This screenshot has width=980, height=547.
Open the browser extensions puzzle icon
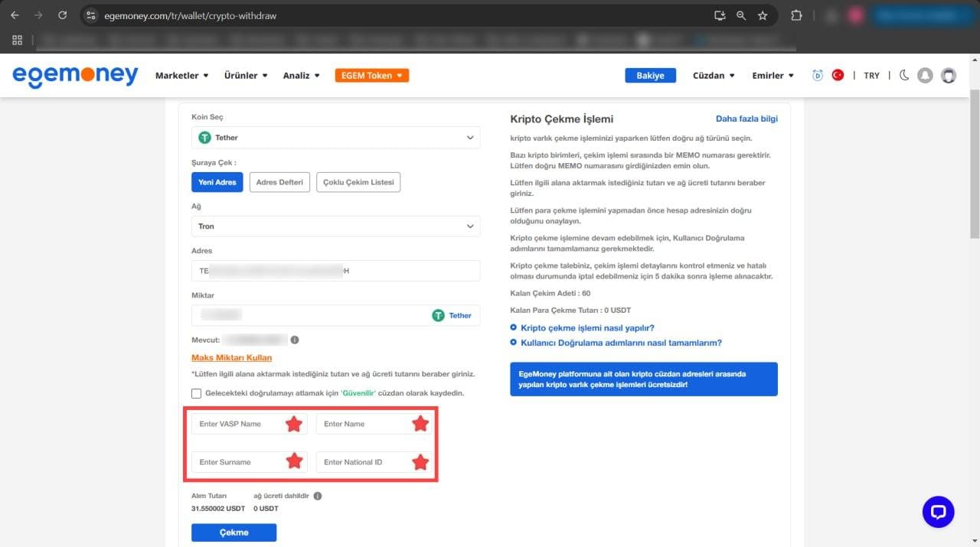point(796,15)
